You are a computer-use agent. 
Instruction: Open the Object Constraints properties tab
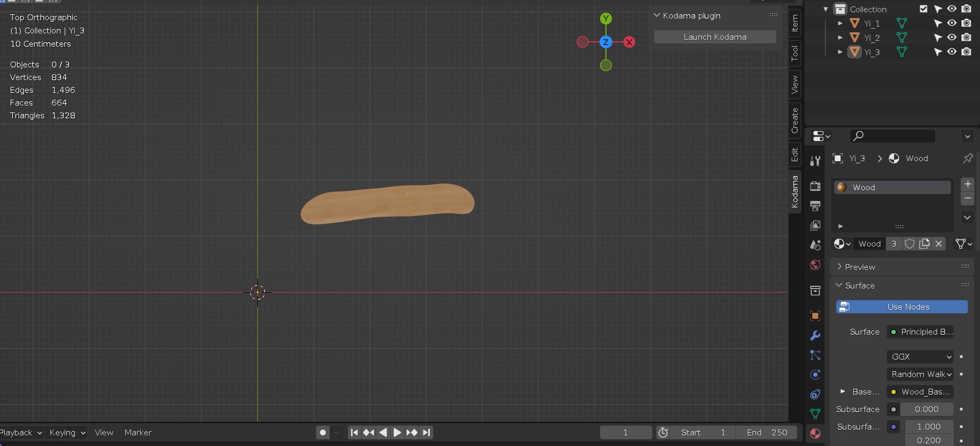[816, 394]
